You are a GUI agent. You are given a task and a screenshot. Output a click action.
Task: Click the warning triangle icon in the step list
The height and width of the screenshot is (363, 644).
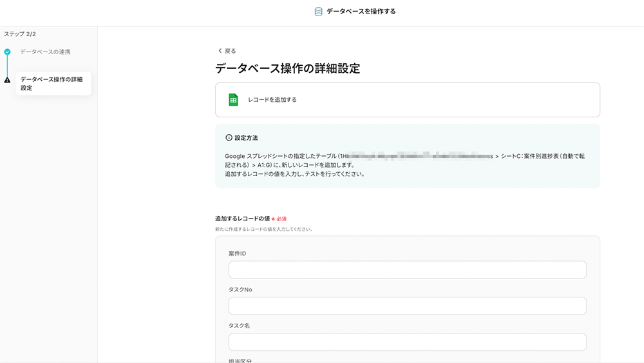coord(7,80)
